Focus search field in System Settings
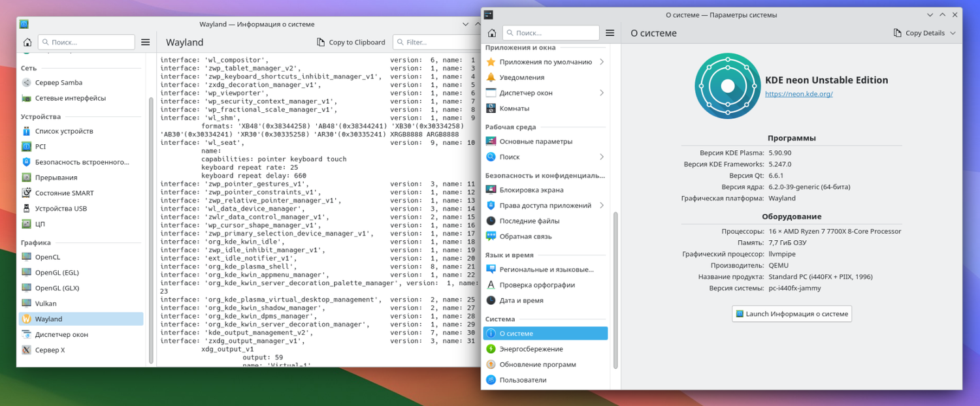 pos(551,33)
